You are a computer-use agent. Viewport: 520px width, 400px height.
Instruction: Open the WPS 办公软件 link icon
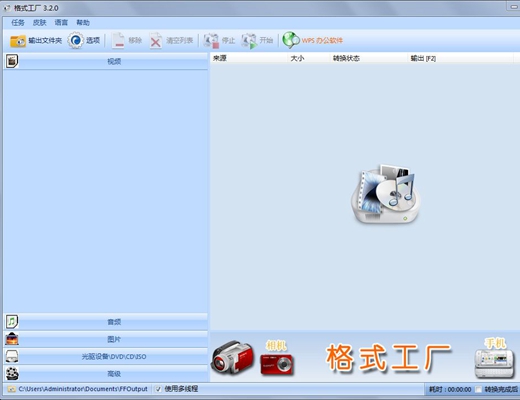pos(291,40)
